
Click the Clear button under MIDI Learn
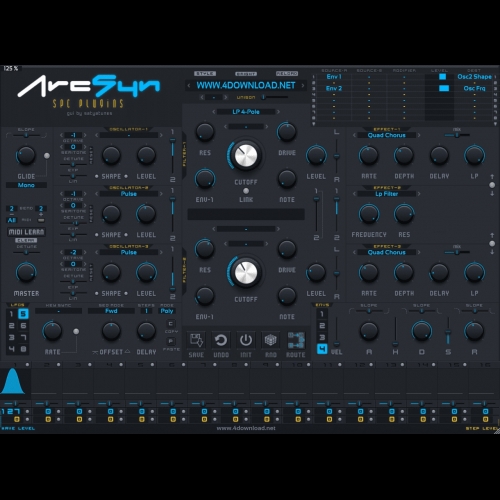click(x=26, y=240)
